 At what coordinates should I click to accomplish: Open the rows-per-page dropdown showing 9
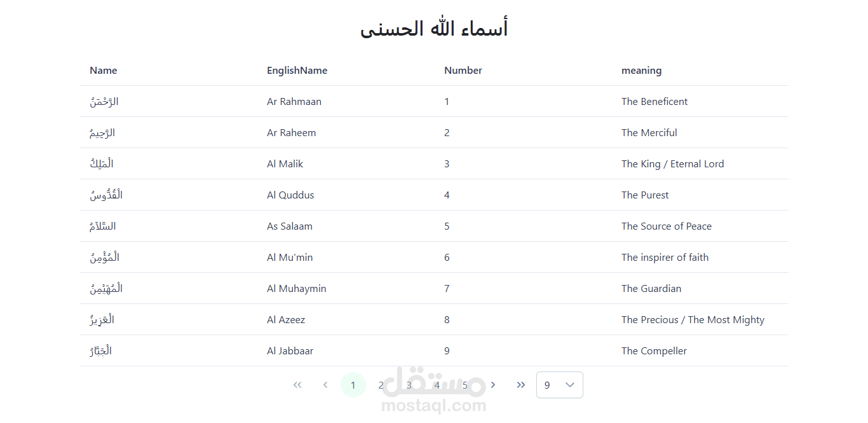click(560, 385)
